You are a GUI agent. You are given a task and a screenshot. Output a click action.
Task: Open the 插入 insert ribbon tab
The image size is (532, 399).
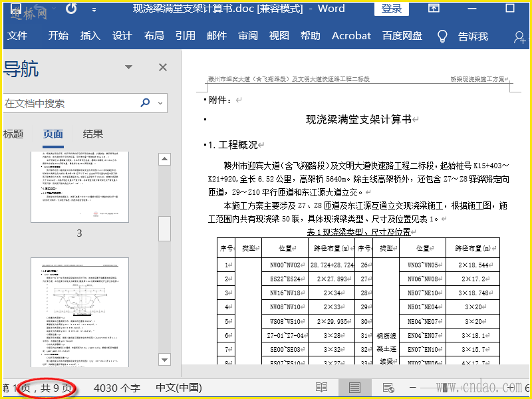click(x=90, y=36)
